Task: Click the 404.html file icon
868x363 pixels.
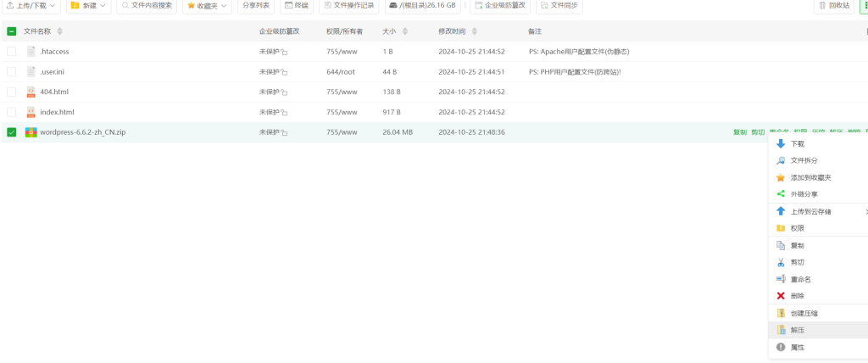Action: 31,92
